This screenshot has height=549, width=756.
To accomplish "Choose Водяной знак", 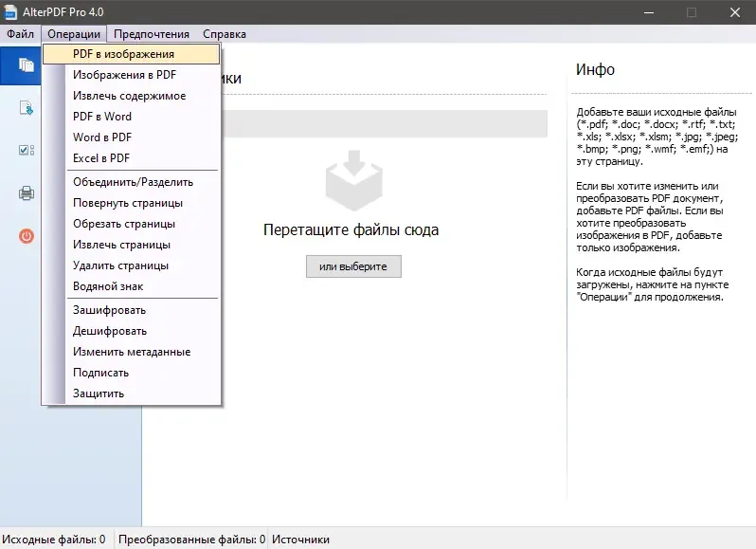I will [131, 285].
